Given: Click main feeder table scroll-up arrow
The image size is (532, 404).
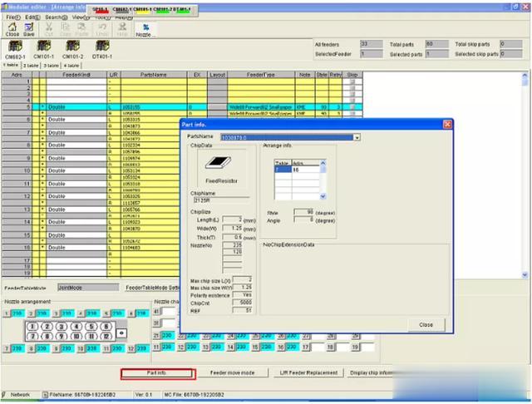Looking at the screenshot, I should 525,76.
